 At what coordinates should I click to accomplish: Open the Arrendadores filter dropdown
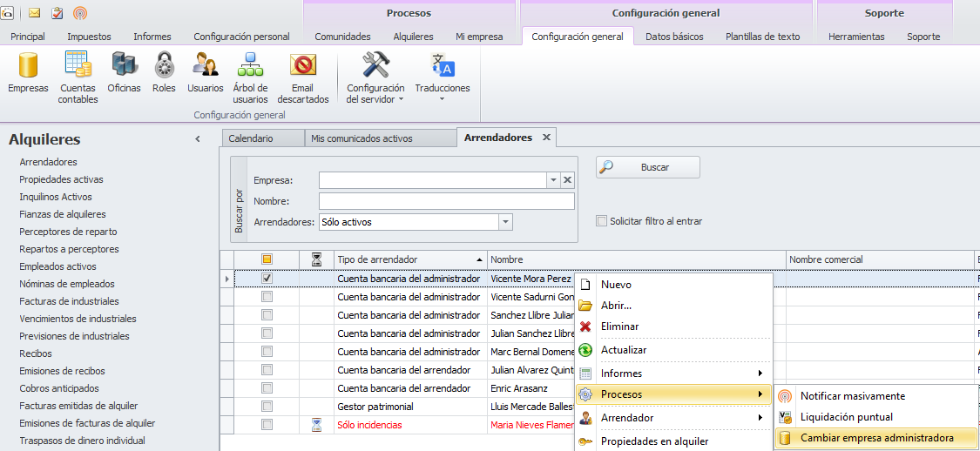tap(505, 222)
